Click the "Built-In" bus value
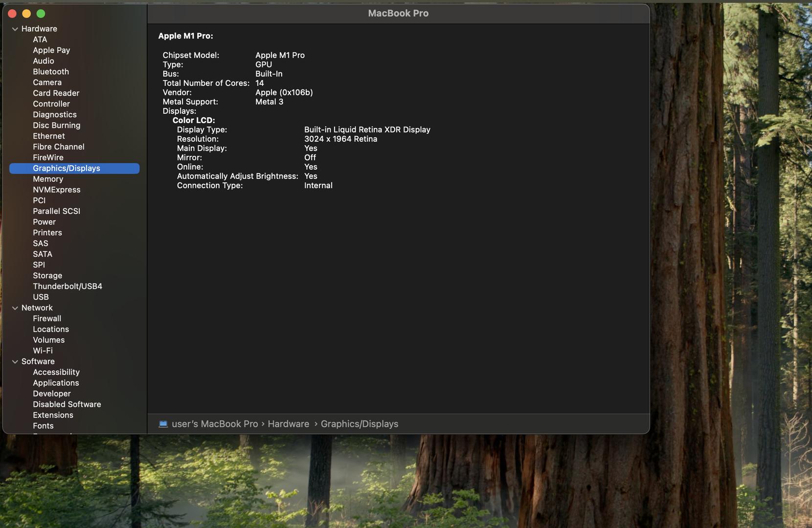The height and width of the screenshot is (528, 812). click(269, 74)
